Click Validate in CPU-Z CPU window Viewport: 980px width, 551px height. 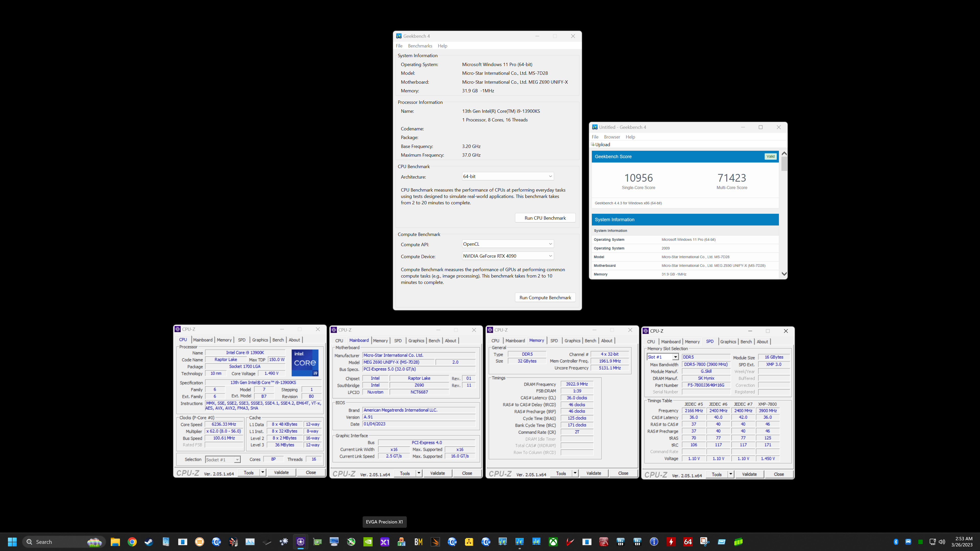point(281,472)
